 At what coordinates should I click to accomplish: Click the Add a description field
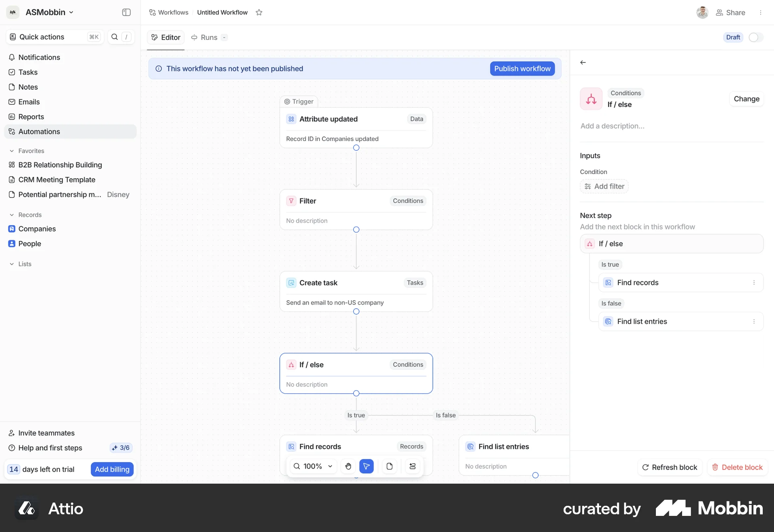[613, 126]
